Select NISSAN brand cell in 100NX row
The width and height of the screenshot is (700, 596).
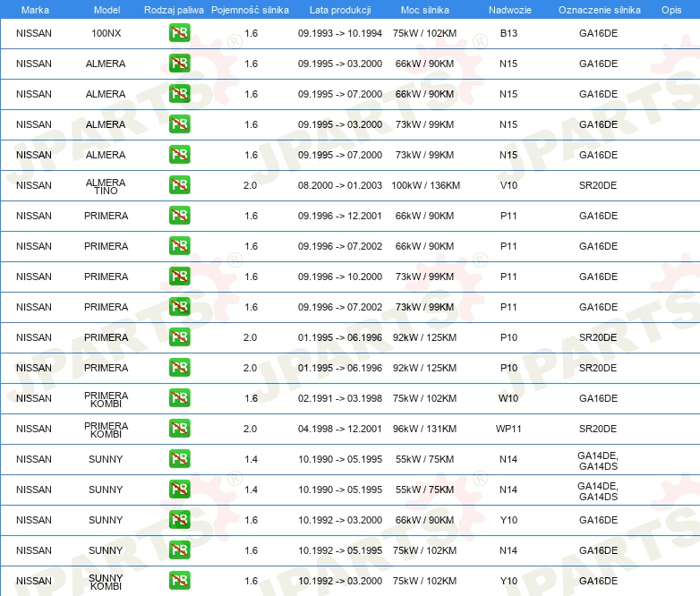coord(34,33)
